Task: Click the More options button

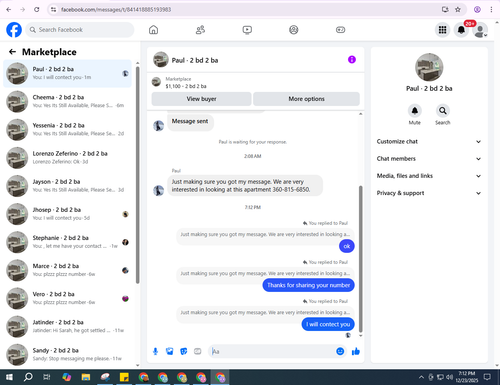Action: tap(306, 99)
